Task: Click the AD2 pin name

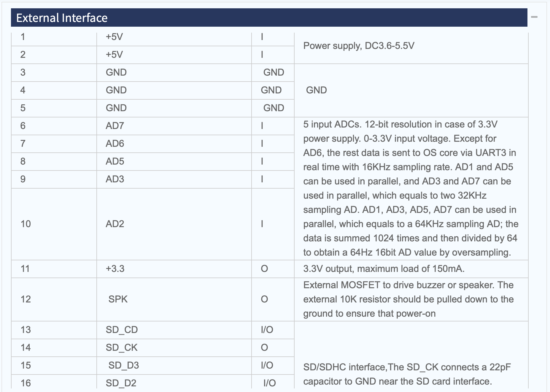Action: (115, 224)
